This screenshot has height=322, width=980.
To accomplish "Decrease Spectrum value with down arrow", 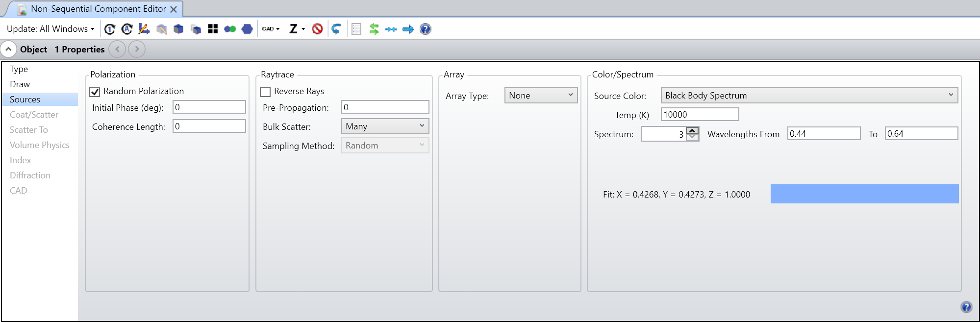I will 692,137.
